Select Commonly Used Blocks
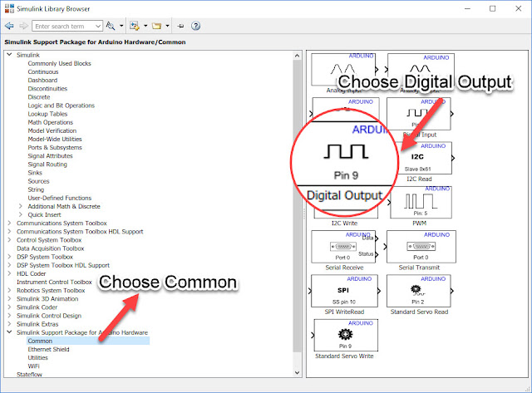Screen dimensions: 532x393 coord(59,63)
